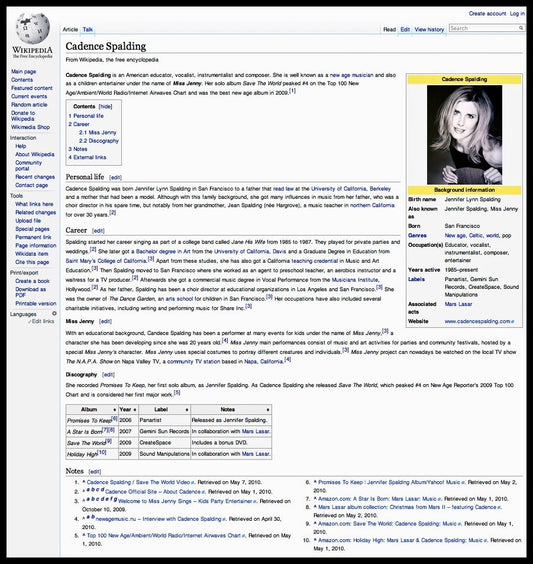Jump to Career in Contents
The width and height of the screenshot is (533, 564).
coord(79,124)
